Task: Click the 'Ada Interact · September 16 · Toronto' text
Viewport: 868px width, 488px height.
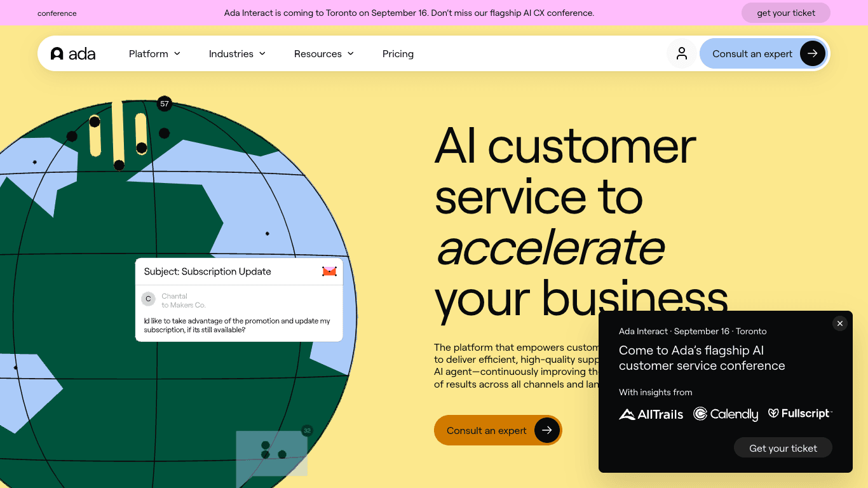Action: 693,331
